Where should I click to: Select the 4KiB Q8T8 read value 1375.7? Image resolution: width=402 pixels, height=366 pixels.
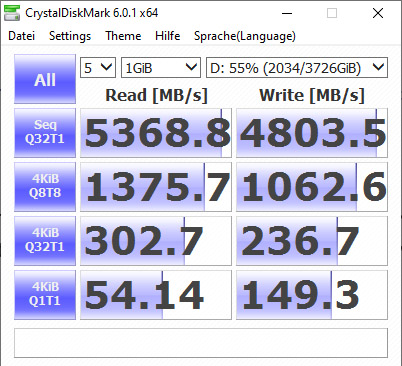[x=156, y=187]
